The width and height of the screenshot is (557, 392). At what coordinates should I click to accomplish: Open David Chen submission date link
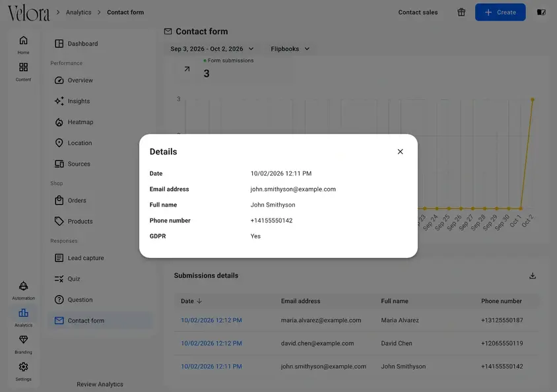click(x=211, y=343)
